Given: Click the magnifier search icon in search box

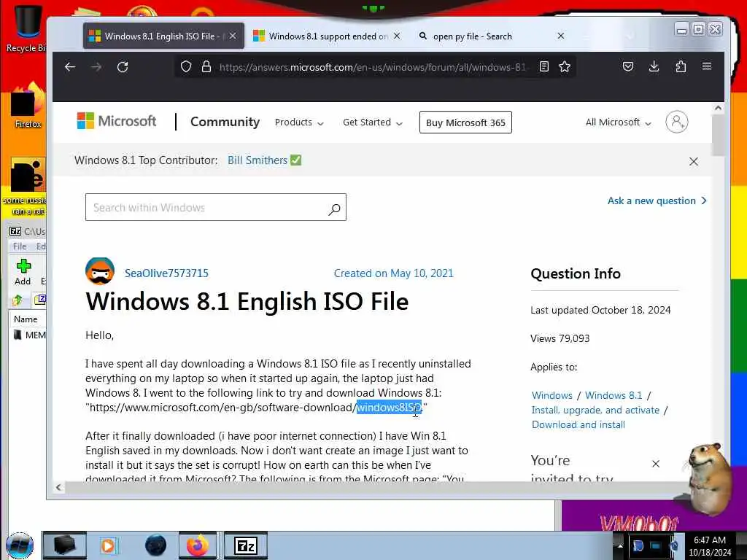Looking at the screenshot, I should coord(334,208).
